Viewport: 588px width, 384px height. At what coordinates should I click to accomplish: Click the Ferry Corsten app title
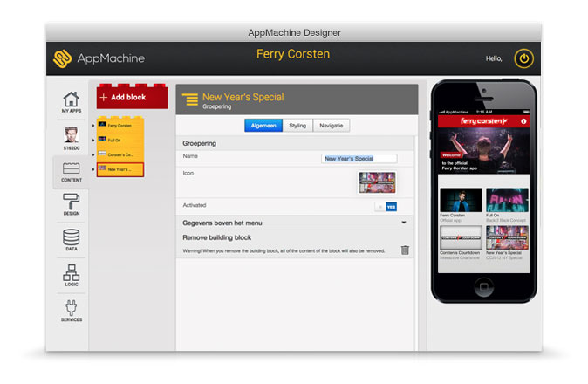pyautogui.click(x=293, y=54)
